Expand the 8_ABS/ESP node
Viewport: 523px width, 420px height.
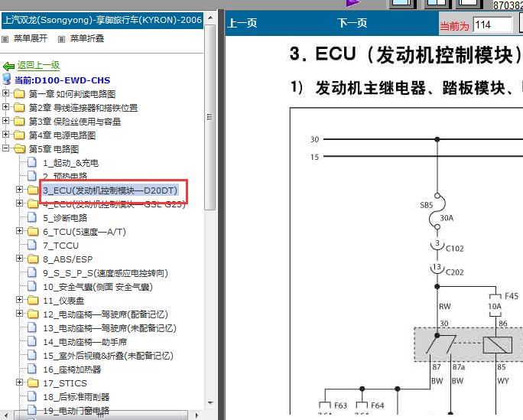pyautogui.click(x=19, y=259)
